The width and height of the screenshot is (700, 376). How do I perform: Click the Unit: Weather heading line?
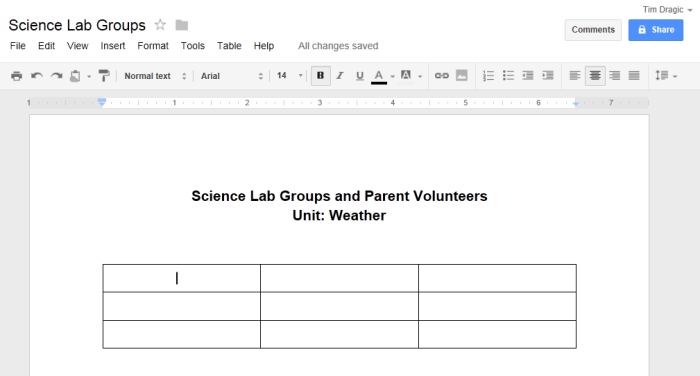339,216
